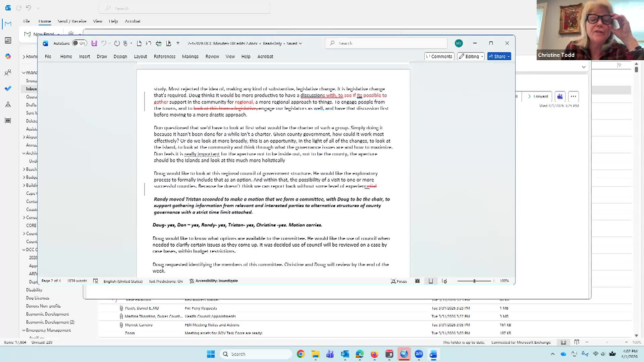The image size is (644, 362).
Task: Switch to Read Mode view icon in Word
Action: pyautogui.click(x=417, y=281)
